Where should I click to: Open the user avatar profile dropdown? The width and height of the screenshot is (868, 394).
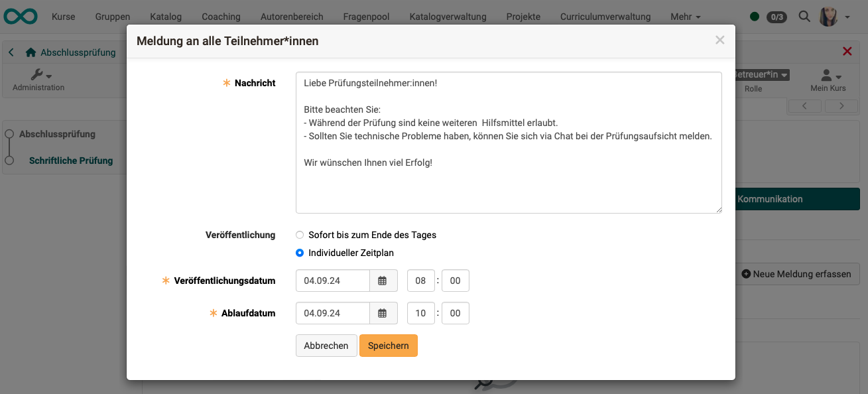click(834, 17)
